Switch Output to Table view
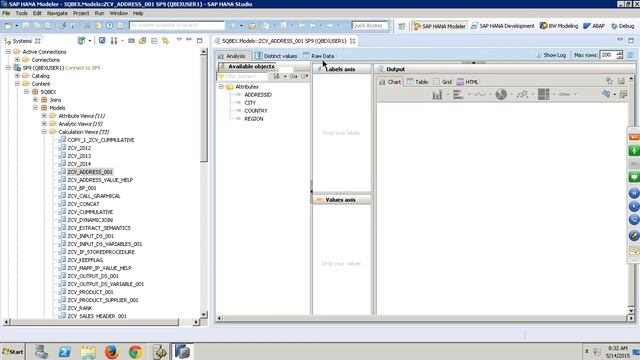This screenshot has height=360, width=640. click(417, 82)
